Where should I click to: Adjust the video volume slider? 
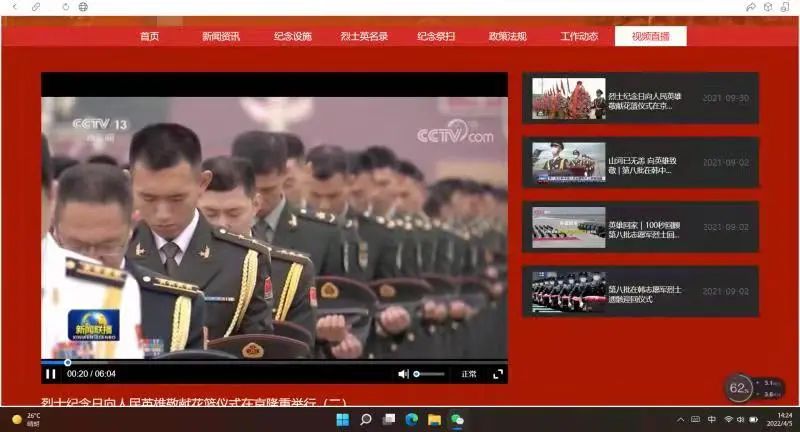click(428, 374)
